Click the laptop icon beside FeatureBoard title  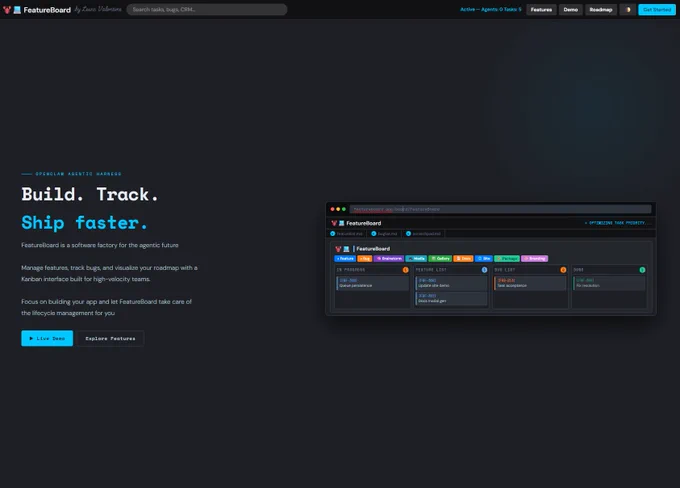pyautogui.click(x=17, y=10)
